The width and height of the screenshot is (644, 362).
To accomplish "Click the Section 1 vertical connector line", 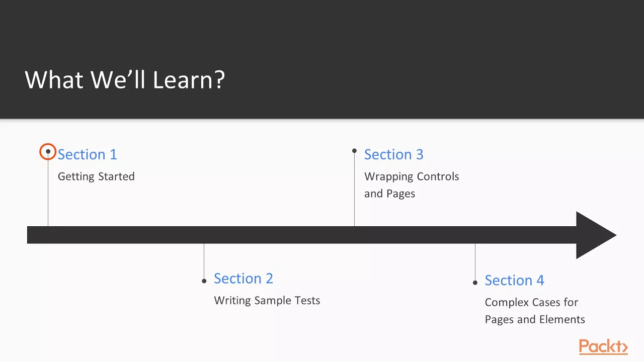I will pos(48,190).
